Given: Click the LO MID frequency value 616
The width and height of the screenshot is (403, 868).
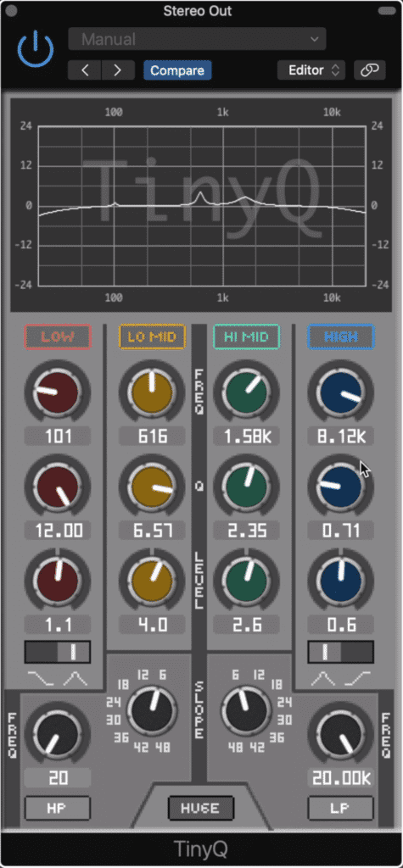Looking at the screenshot, I should (152, 437).
